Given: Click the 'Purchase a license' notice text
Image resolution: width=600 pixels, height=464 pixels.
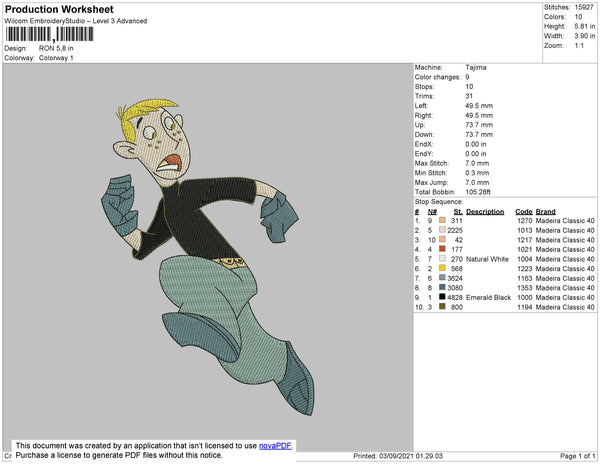Looking at the screenshot, I should tap(119, 455).
